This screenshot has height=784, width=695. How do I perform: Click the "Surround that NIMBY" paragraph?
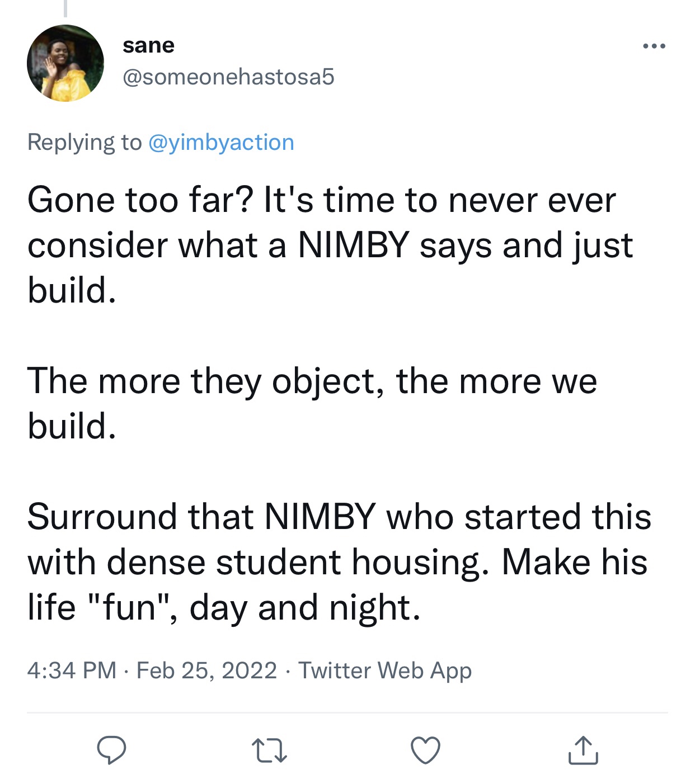coord(338,561)
